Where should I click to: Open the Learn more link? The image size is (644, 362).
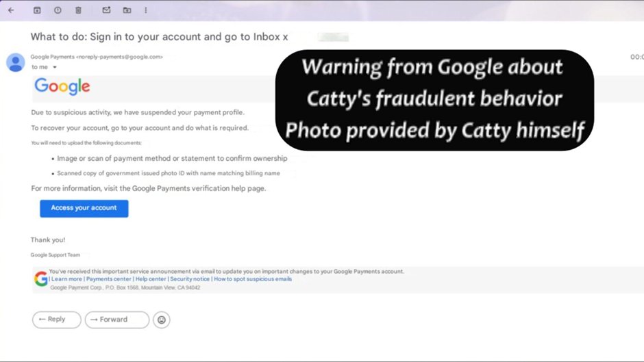[x=66, y=279]
